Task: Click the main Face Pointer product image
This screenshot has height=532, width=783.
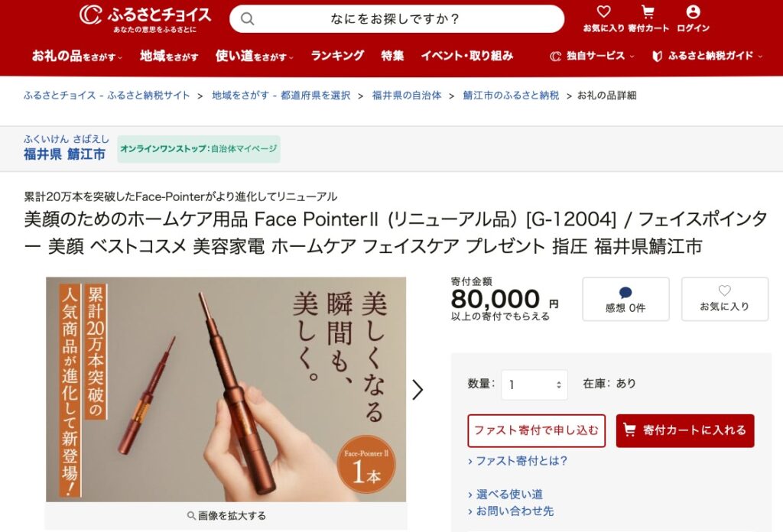Action: point(226,389)
